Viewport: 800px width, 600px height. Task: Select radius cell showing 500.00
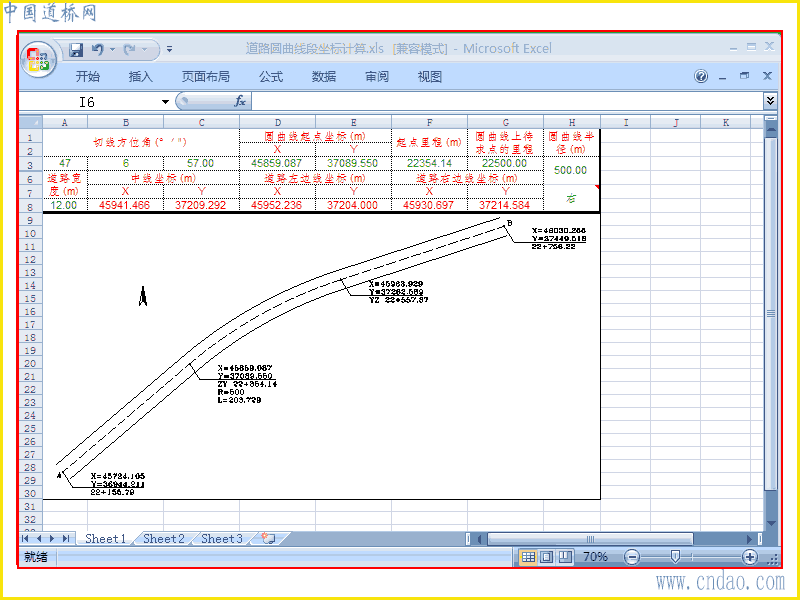pyautogui.click(x=571, y=170)
